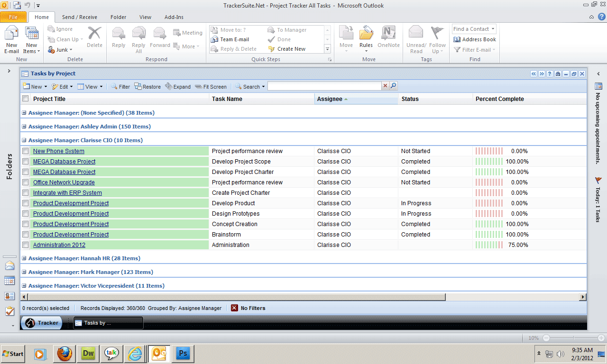The image size is (607, 364).
Task: Expand the Hannah HR assignee group
Action: coord(24,258)
